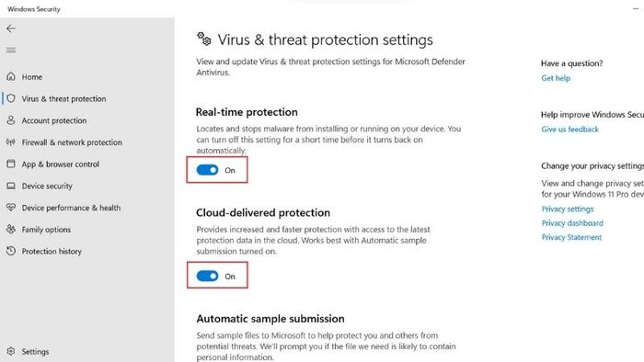
Task: Turn off Real-time protection toggle
Action: coord(207,170)
